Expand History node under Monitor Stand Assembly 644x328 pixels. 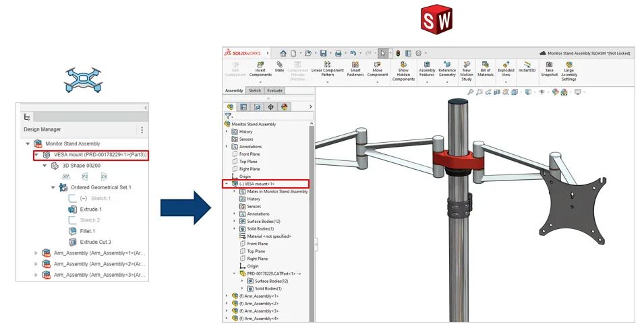click(227, 131)
